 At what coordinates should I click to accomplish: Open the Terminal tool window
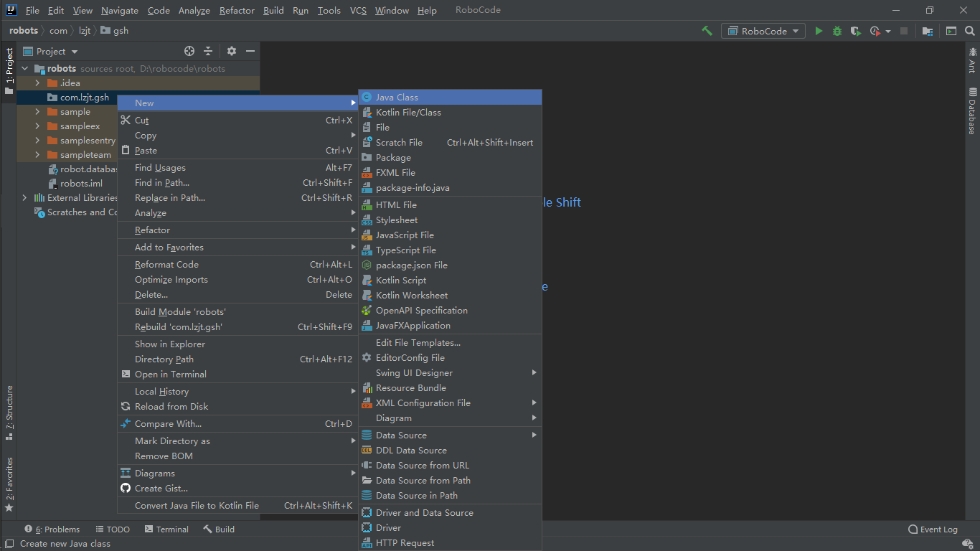[166, 529]
